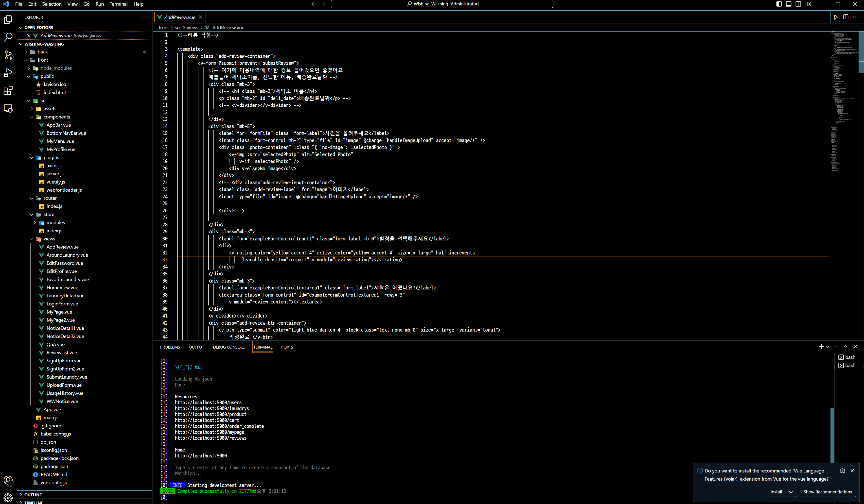Open Source Control view icon
This screenshot has width=864, height=504.
coord(8,55)
